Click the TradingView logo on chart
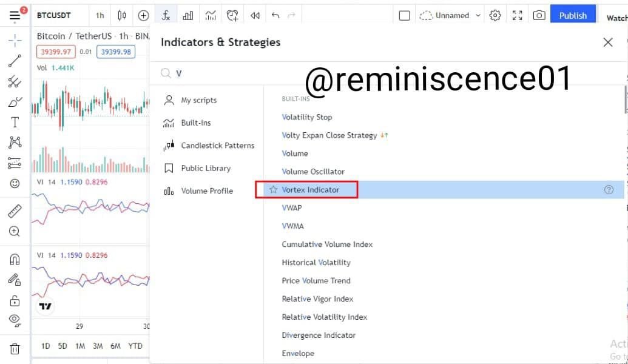 (46, 306)
